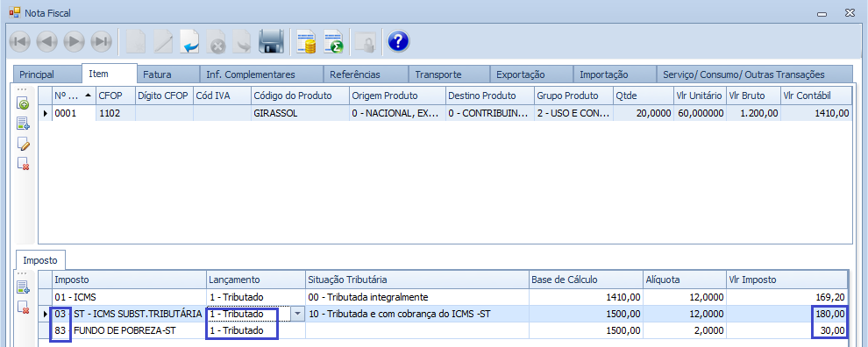Go to the previous record
The width and height of the screenshot is (868, 347).
[47, 41]
